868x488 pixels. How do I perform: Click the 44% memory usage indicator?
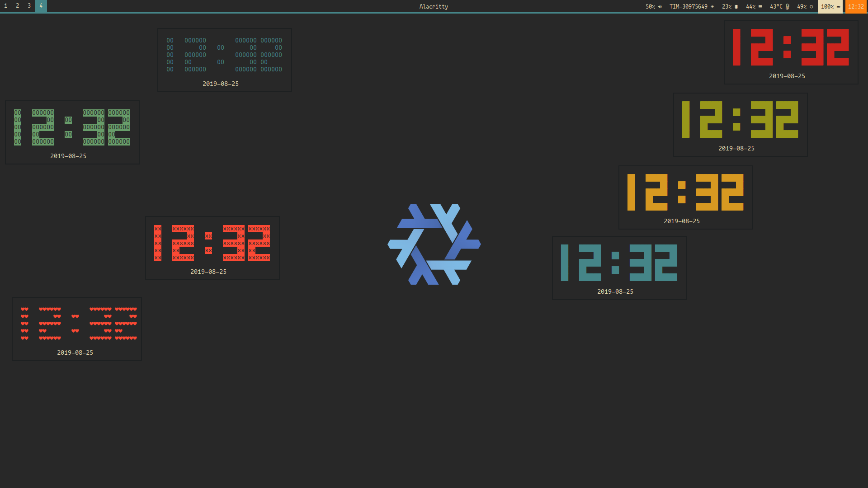coord(754,6)
